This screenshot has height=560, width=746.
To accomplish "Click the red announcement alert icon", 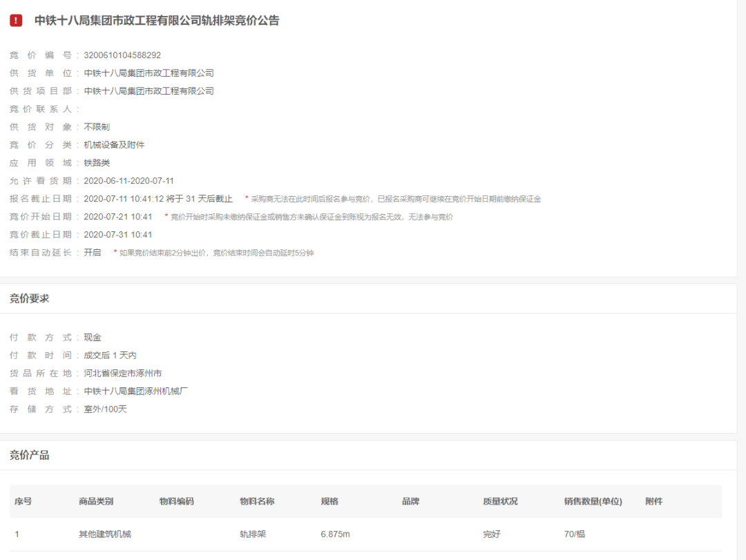I will coord(16,20).
